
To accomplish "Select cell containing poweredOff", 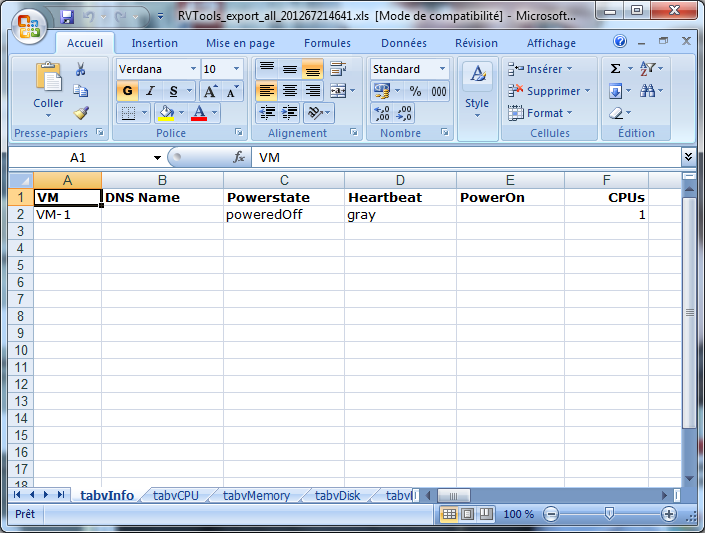I will pyautogui.click(x=284, y=215).
